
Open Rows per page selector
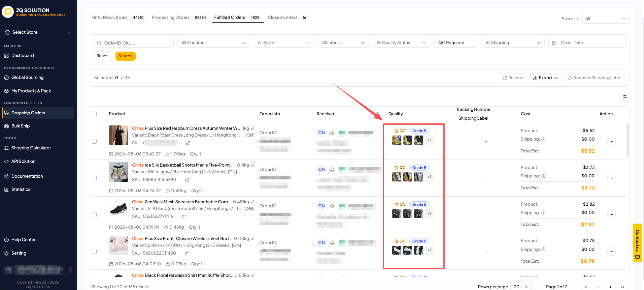tap(521, 287)
